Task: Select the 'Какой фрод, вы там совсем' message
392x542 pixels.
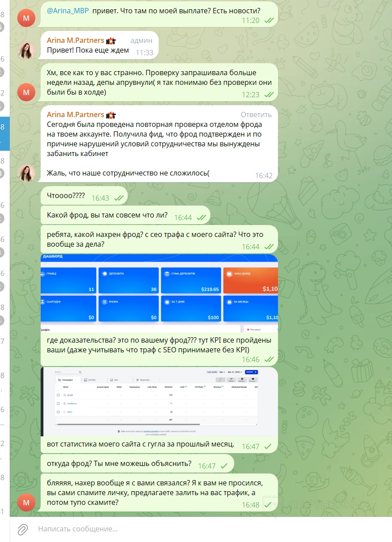Action: [107, 215]
